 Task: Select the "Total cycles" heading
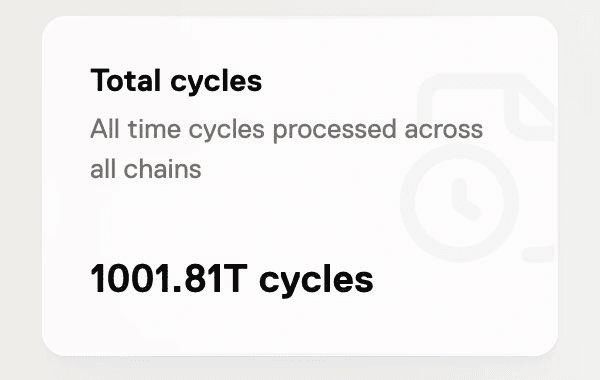point(176,81)
